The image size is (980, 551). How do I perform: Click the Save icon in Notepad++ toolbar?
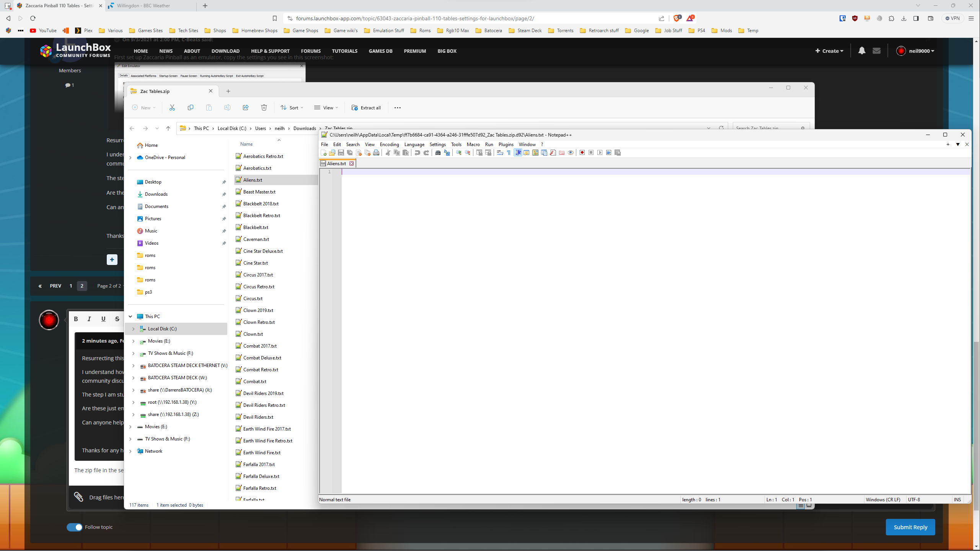click(x=341, y=153)
